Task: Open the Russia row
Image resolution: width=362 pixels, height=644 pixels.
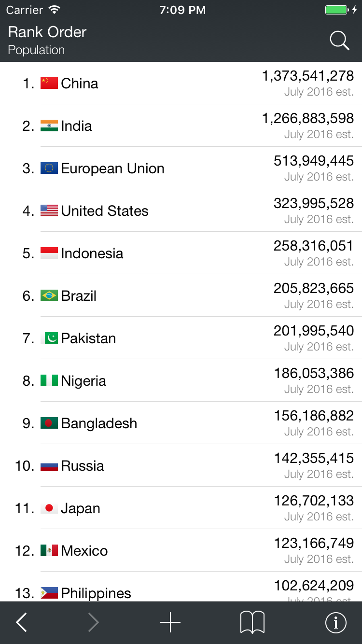Action: [x=181, y=466]
